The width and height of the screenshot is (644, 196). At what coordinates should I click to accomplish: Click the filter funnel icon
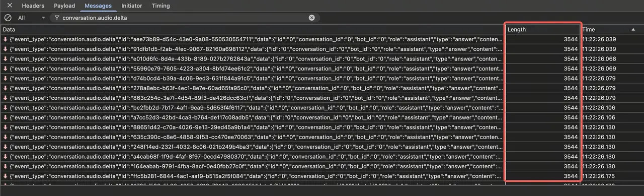tap(57, 18)
